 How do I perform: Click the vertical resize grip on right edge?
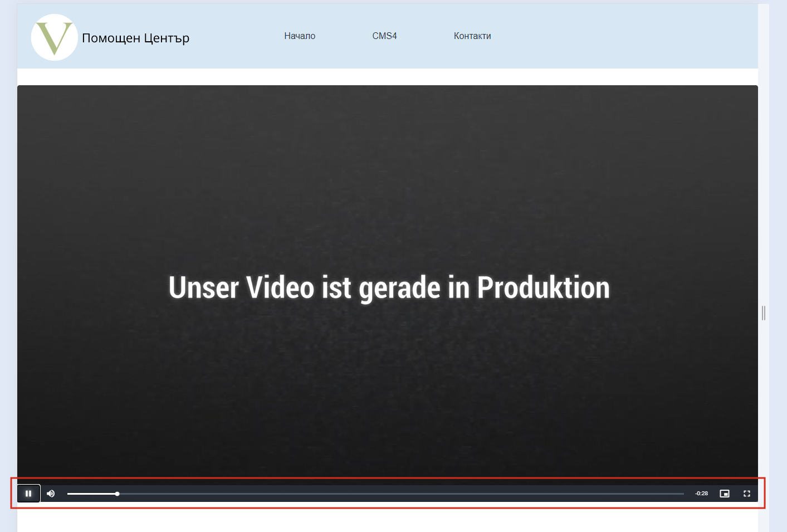[764, 313]
